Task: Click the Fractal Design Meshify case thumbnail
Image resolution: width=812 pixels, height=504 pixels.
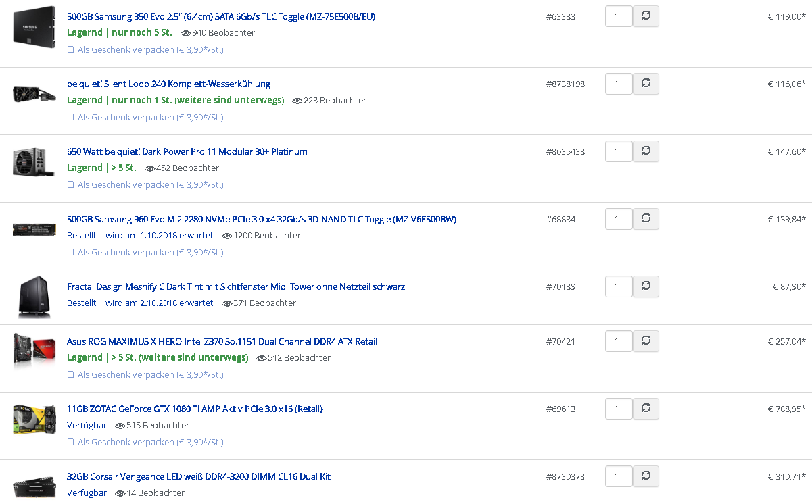Action: [x=34, y=297]
